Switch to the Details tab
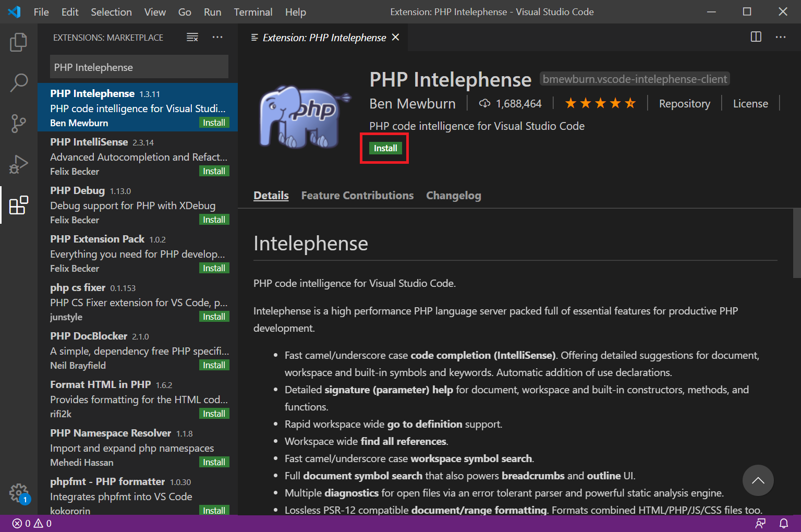Image resolution: width=801 pixels, height=532 pixels. (271, 196)
